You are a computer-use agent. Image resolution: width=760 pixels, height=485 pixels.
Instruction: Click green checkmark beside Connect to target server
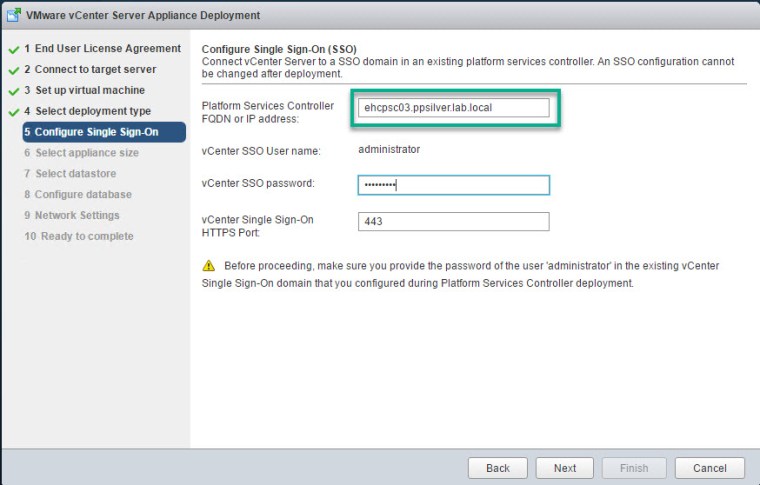coord(14,70)
